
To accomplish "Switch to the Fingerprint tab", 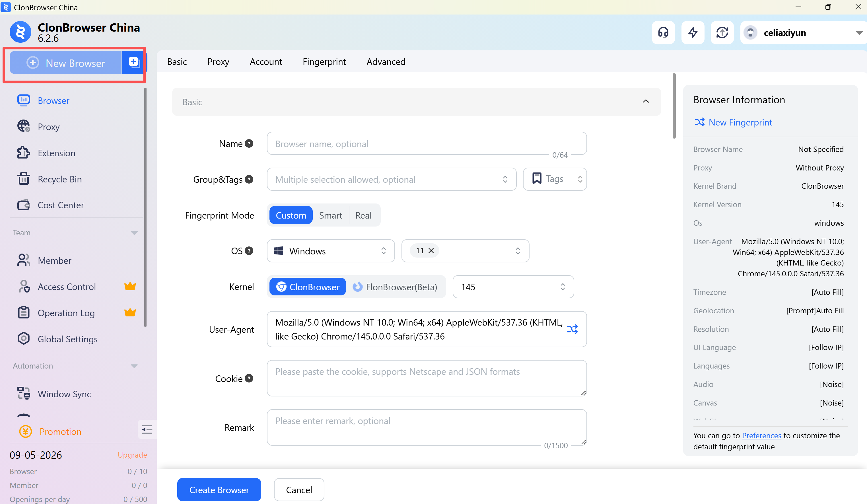I will (324, 61).
